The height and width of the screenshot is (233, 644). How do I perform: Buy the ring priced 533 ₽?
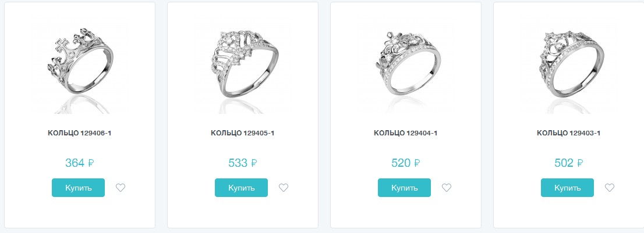[241, 188]
